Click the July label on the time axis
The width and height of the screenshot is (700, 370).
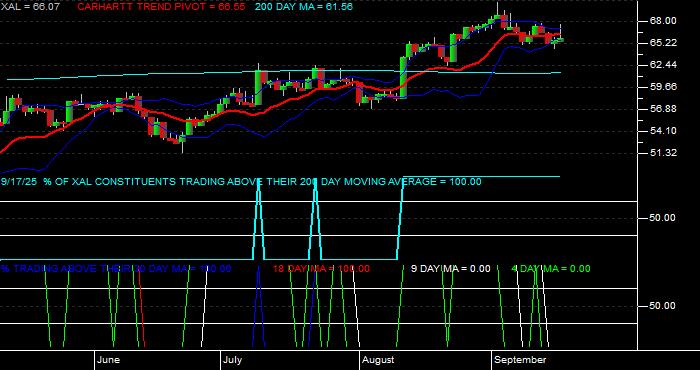click(233, 360)
